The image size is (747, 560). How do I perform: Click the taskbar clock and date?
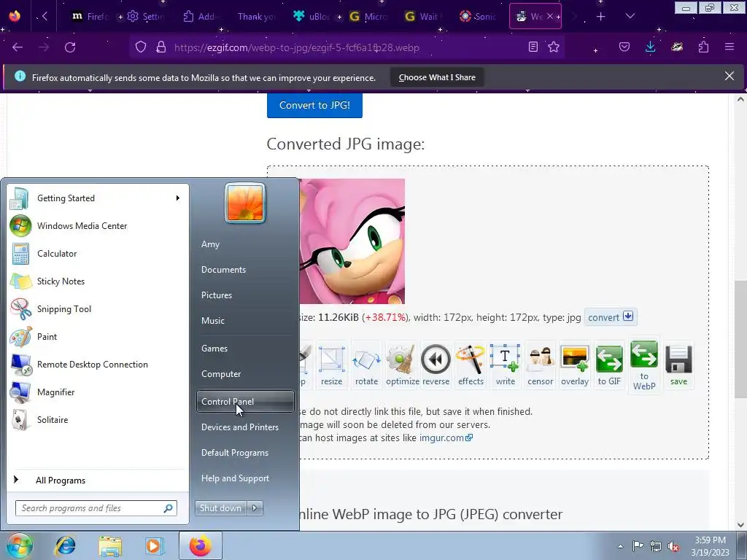pyautogui.click(x=710, y=546)
